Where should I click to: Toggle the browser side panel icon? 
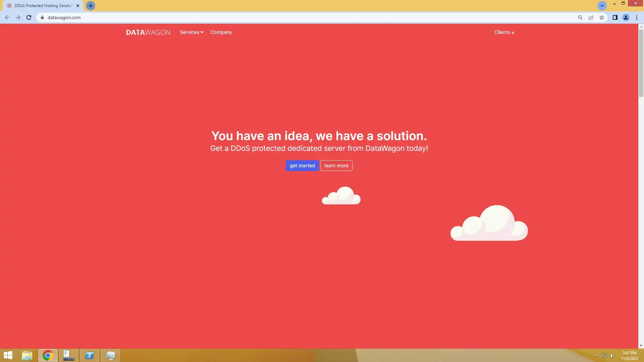coord(615,17)
